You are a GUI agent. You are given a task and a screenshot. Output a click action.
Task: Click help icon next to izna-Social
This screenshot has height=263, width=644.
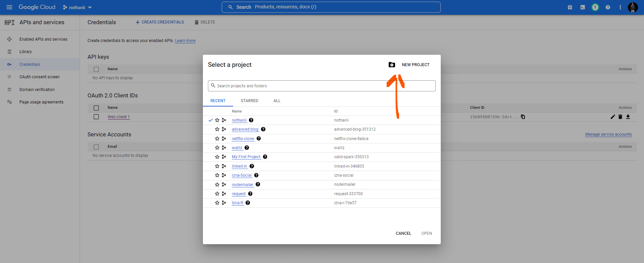pyautogui.click(x=256, y=175)
